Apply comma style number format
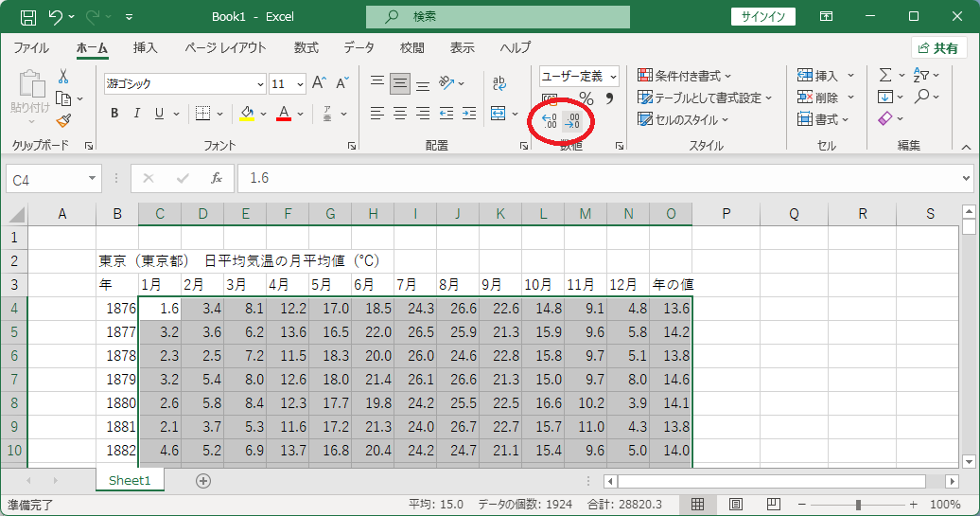 pyautogui.click(x=609, y=98)
